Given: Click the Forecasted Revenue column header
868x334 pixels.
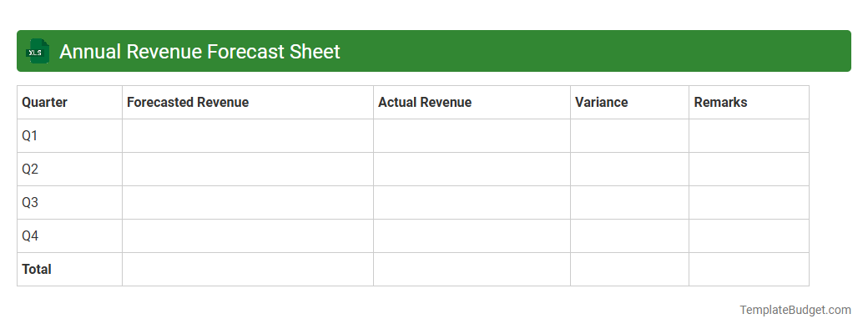Looking at the screenshot, I should click(x=248, y=103).
